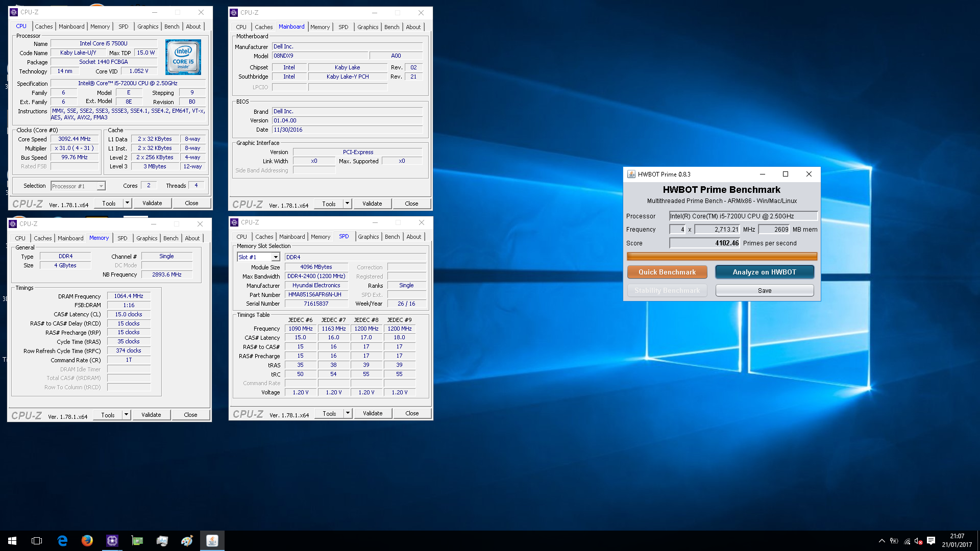Image resolution: width=980 pixels, height=551 pixels.
Task: Click the monitor graph taskbar icon
Action: [162, 541]
